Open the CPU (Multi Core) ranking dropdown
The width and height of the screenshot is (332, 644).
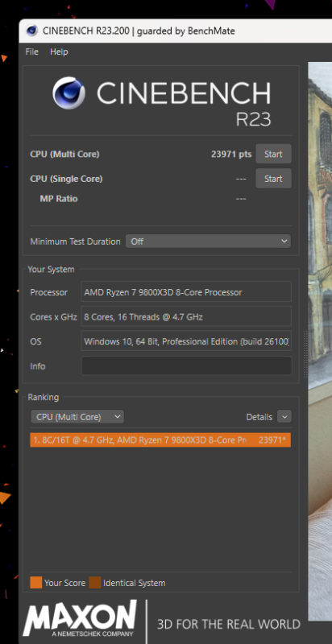(x=77, y=417)
